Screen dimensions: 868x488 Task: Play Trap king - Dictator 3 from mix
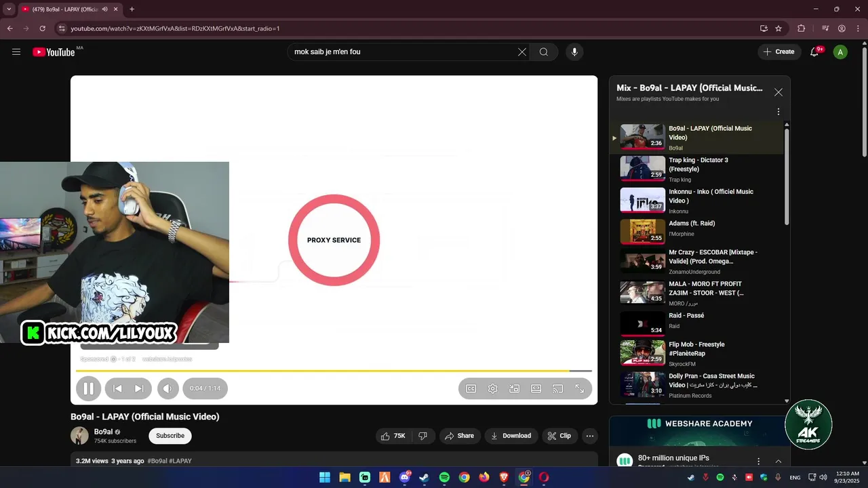[697, 169]
